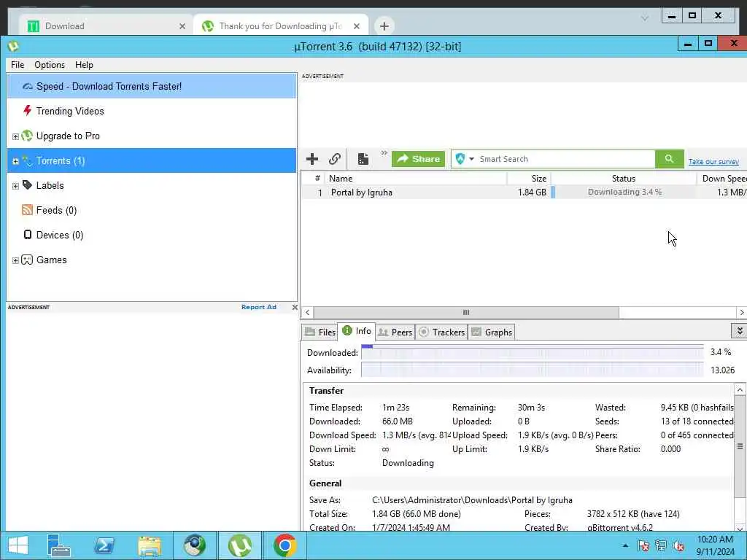Switch to the Files tab
The width and height of the screenshot is (747, 560).
pos(320,332)
